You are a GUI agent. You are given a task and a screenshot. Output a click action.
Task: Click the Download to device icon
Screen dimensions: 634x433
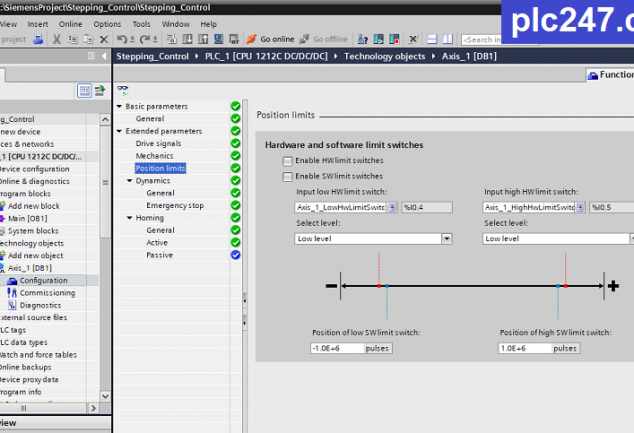[x=188, y=39]
